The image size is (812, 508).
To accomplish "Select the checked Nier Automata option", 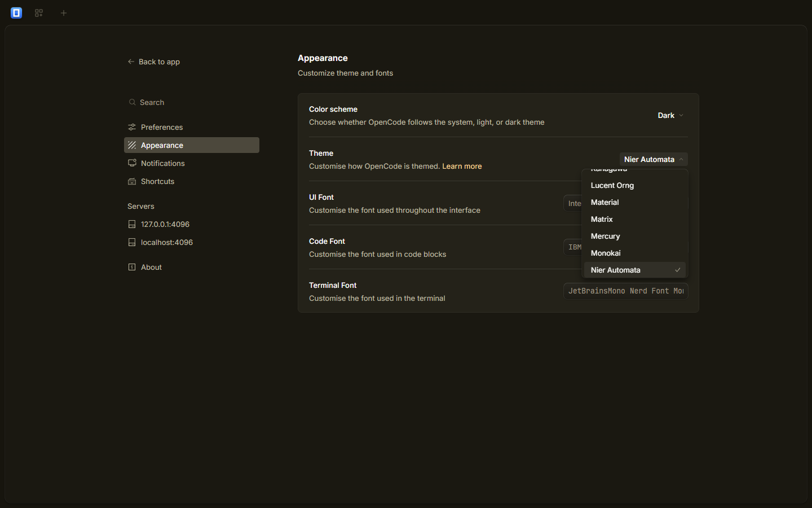I will point(635,270).
